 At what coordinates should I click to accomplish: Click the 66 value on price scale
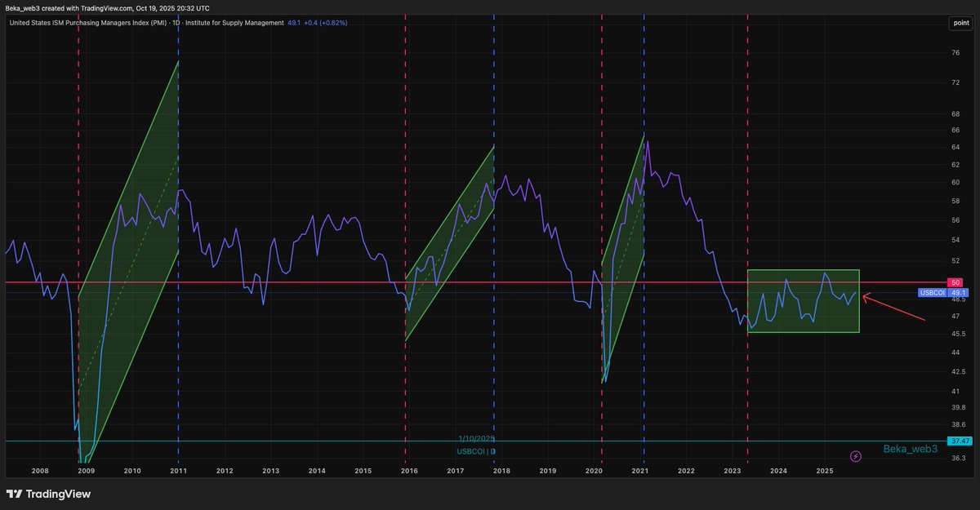click(x=955, y=131)
